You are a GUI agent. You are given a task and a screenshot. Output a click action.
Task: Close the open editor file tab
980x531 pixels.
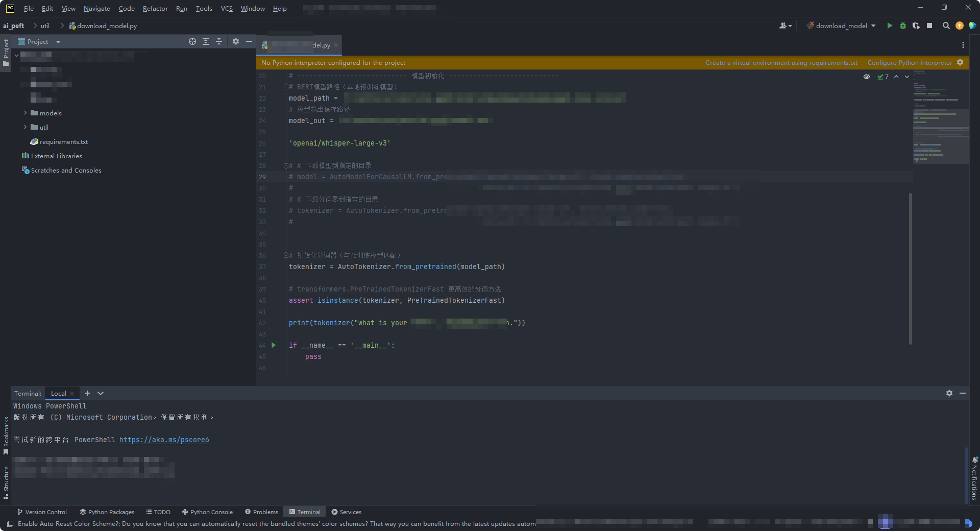[336, 45]
